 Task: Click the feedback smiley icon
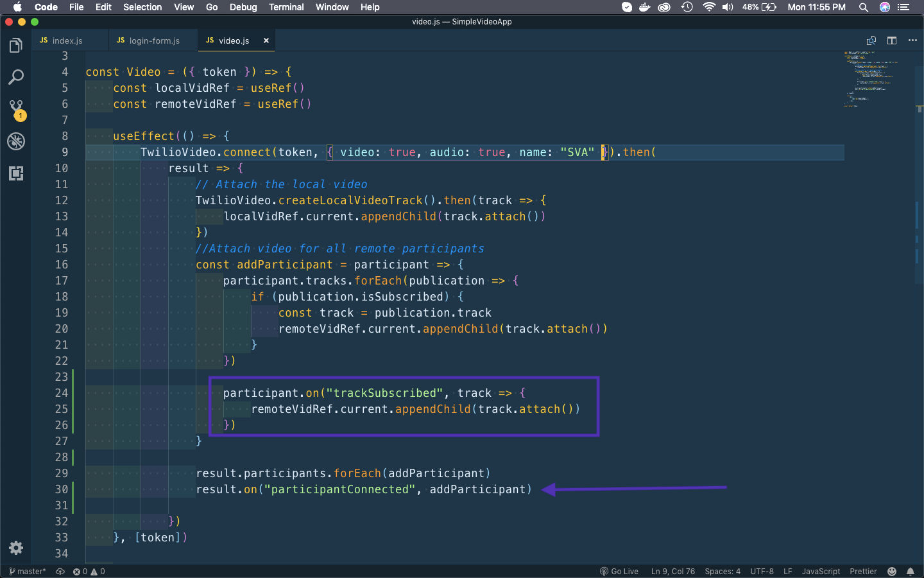[x=892, y=572]
